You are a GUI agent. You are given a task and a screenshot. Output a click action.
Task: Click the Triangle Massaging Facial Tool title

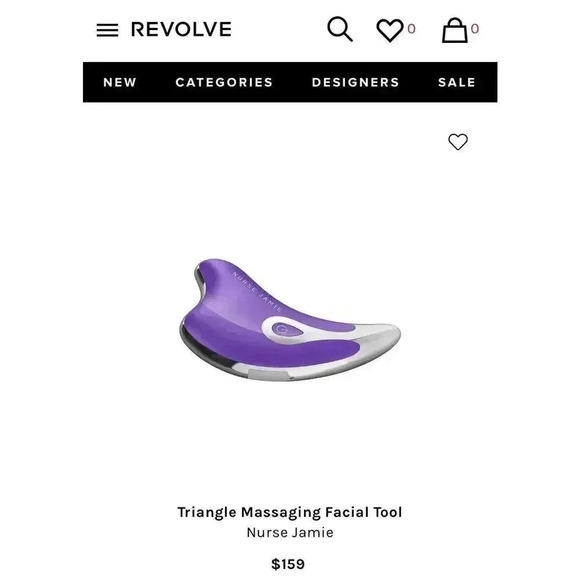click(290, 512)
